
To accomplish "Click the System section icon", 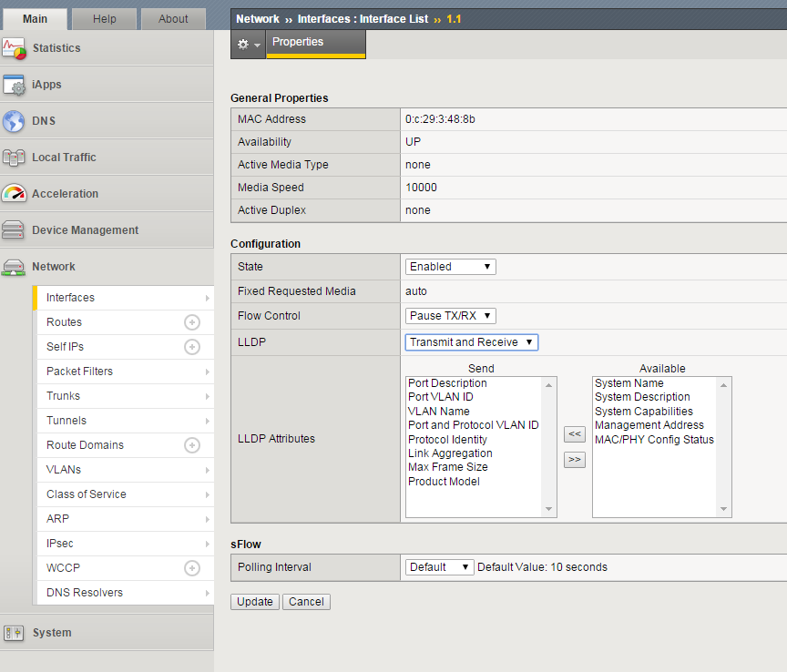I will (x=14, y=633).
